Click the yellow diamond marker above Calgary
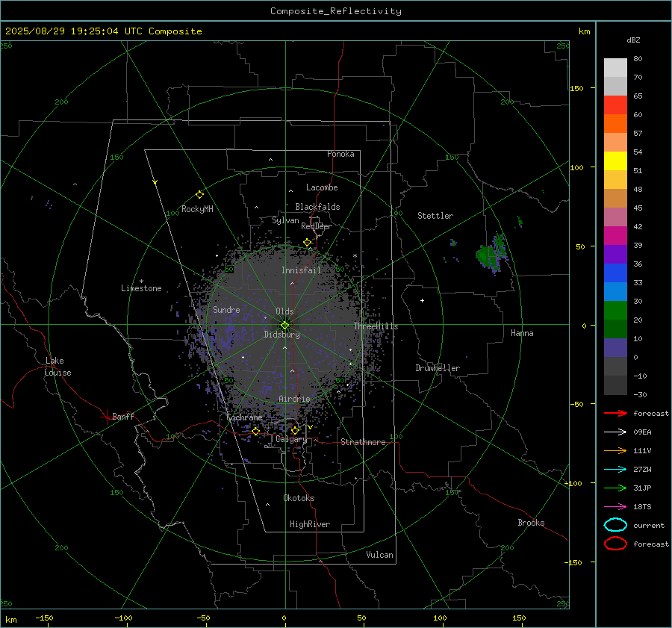Screen dimensions: 672x628 click(x=295, y=430)
